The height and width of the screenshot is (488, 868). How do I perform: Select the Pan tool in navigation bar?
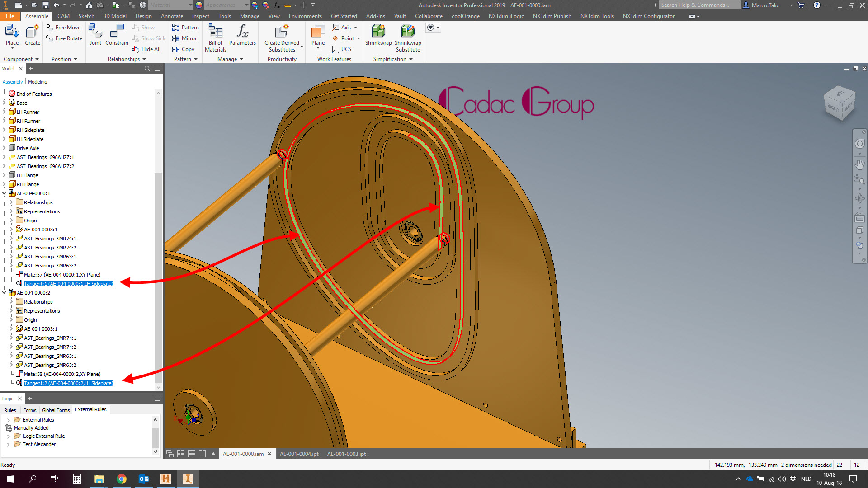pyautogui.click(x=860, y=164)
